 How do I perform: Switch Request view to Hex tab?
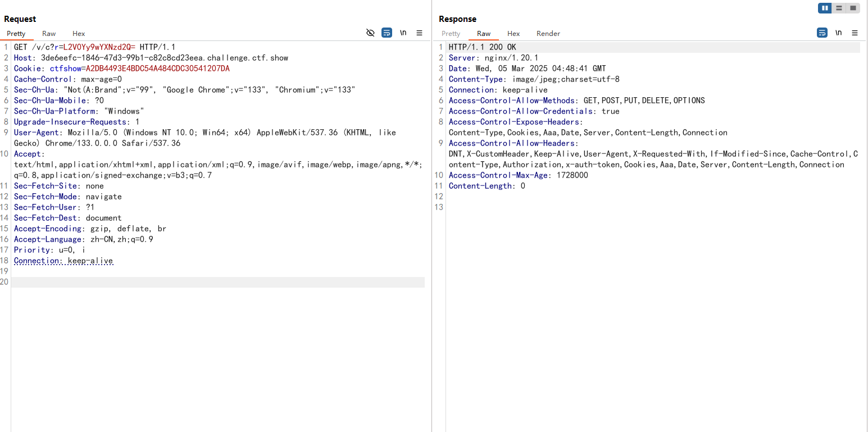(79, 34)
